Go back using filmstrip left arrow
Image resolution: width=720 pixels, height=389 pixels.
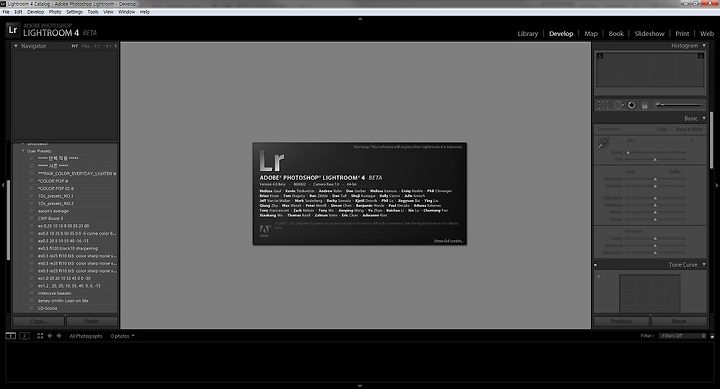point(50,336)
